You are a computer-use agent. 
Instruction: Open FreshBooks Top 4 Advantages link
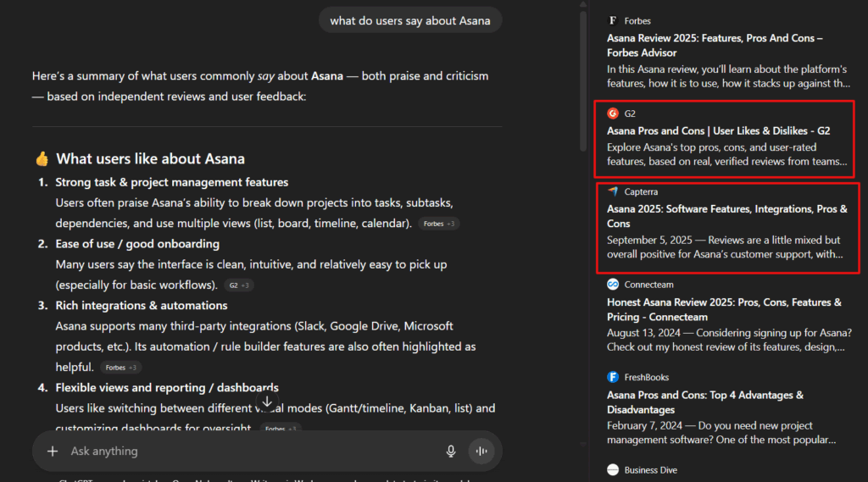pyautogui.click(x=704, y=402)
